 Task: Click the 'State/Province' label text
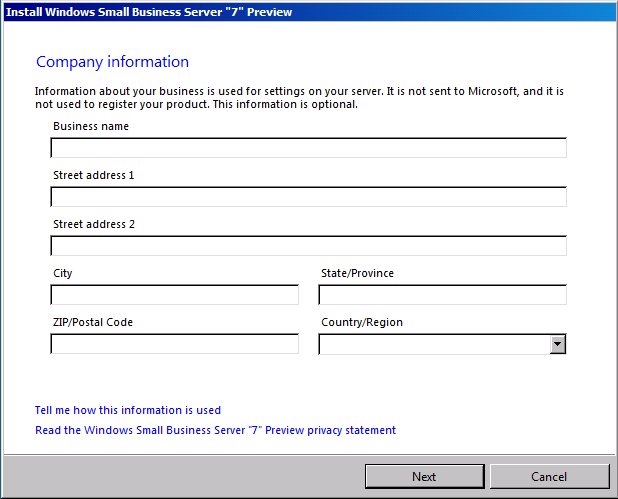pyautogui.click(x=357, y=273)
